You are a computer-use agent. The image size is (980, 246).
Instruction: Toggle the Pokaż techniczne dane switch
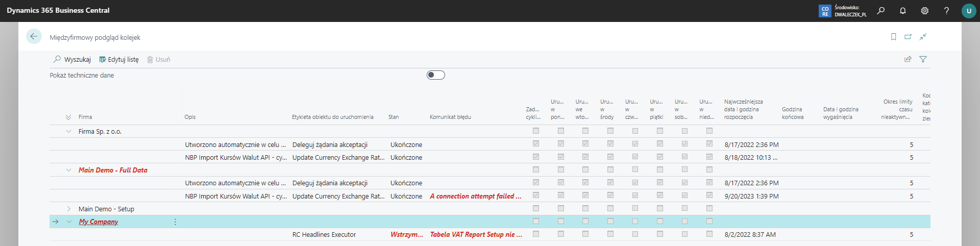tap(435, 75)
